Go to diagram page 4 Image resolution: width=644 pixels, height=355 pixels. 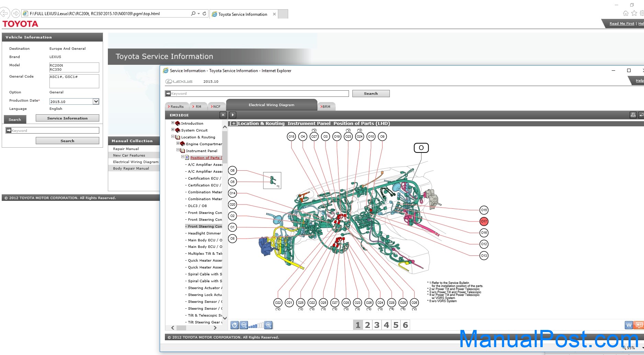coord(386,325)
